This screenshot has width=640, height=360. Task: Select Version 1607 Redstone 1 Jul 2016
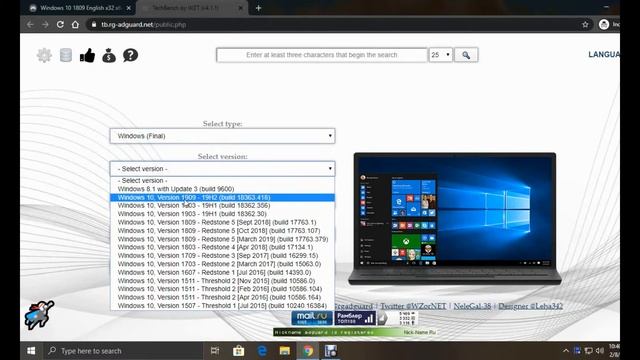click(222, 272)
